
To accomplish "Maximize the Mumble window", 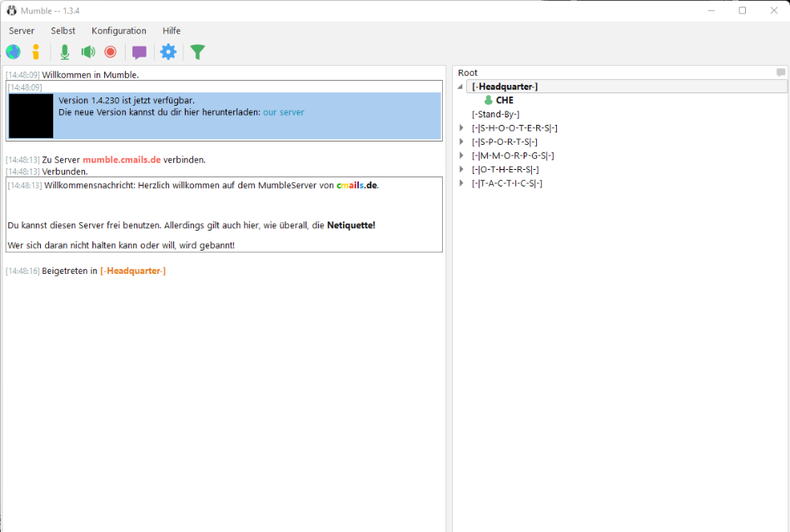I will [x=743, y=11].
